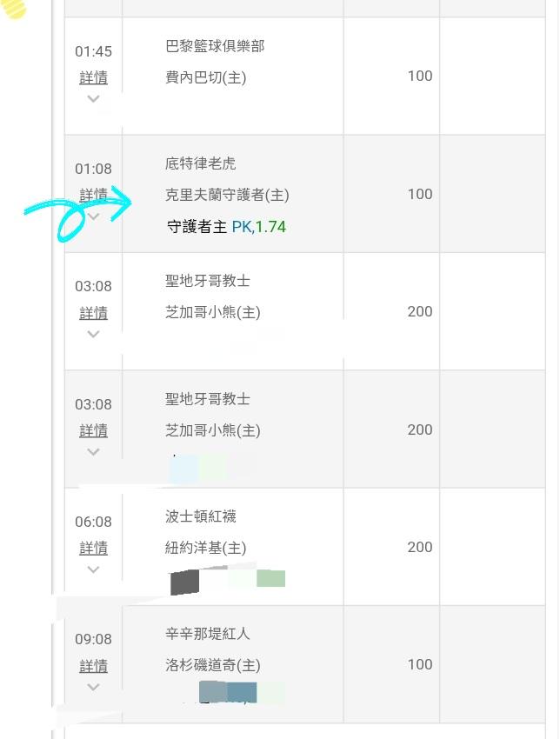This screenshot has height=739, width=560.
Task: Open 詳情 for the 09:08 bet
Action: coord(93,665)
